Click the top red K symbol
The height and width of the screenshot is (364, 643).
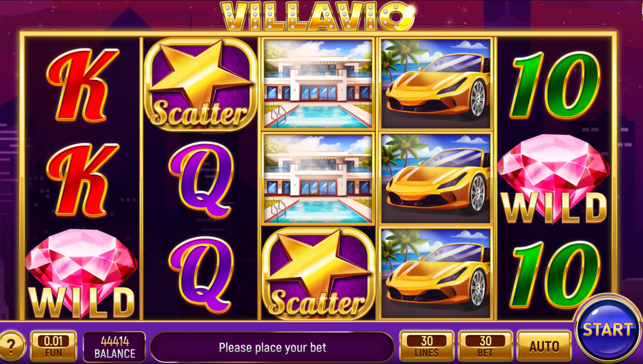(x=82, y=85)
